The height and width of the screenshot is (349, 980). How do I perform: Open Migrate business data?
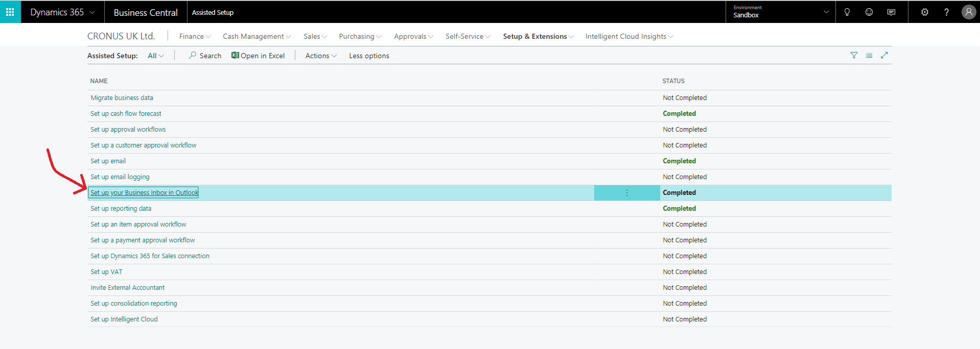tap(122, 98)
